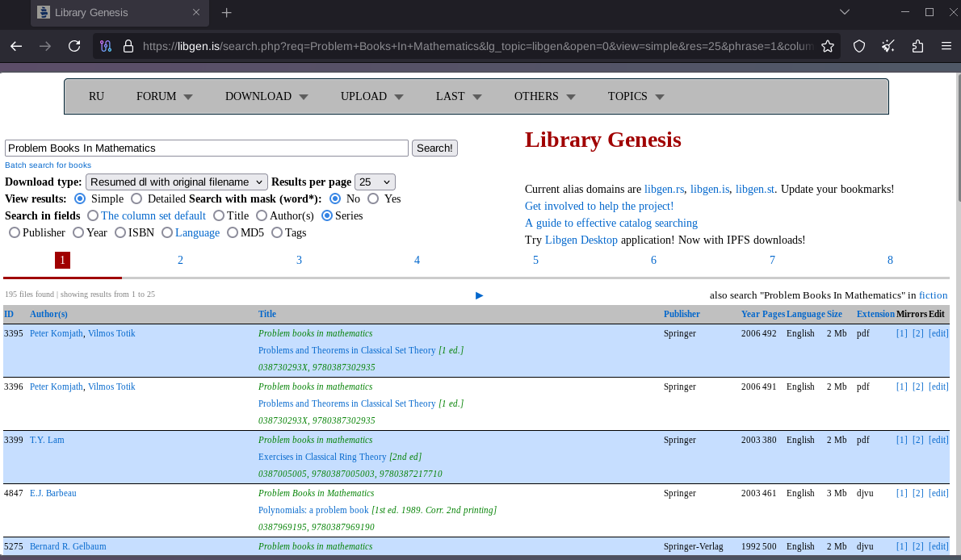Set search with mask to No

[334, 199]
